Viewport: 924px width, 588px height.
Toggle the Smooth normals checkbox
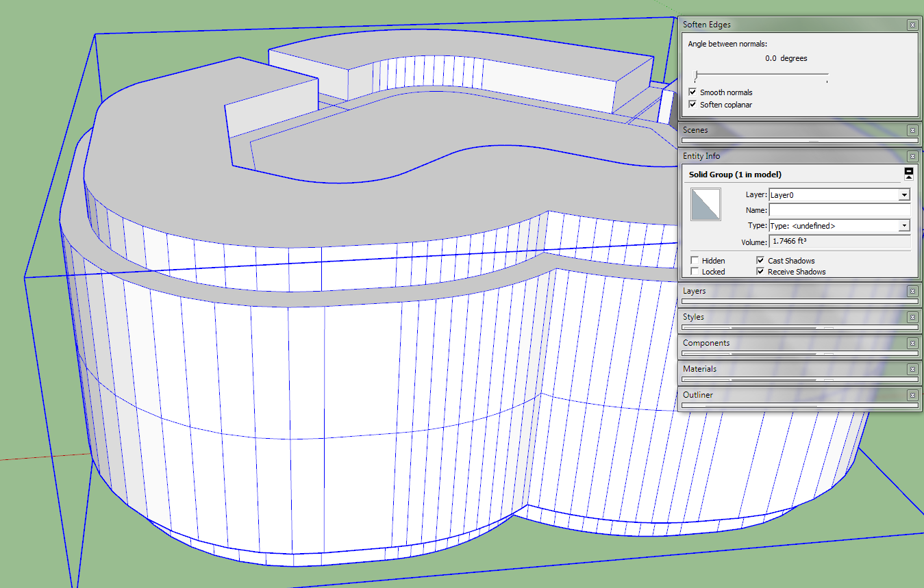693,92
